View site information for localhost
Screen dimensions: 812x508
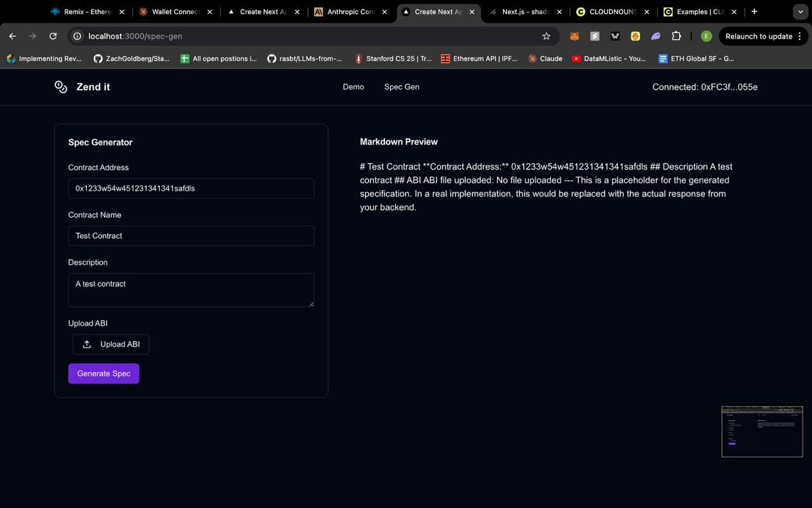(77, 36)
